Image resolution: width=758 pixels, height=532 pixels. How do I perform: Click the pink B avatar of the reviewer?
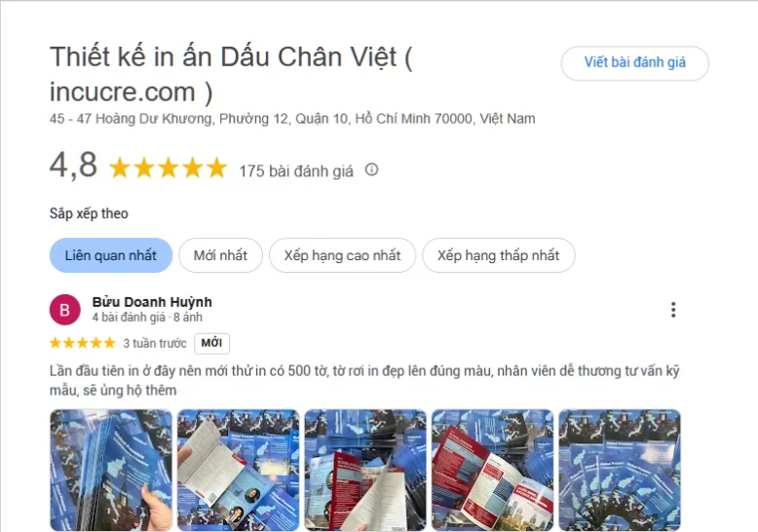coord(64,310)
